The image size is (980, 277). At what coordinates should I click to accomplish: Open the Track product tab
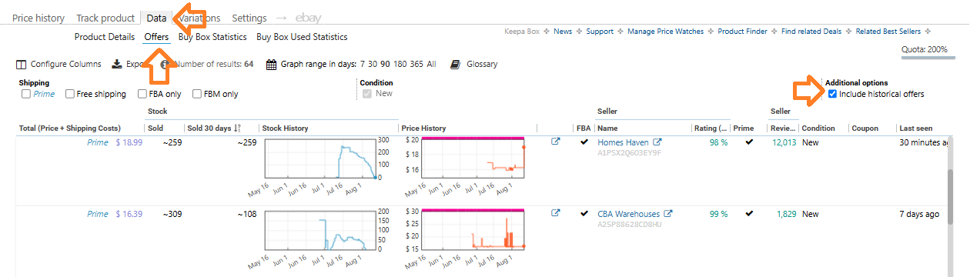pos(105,18)
